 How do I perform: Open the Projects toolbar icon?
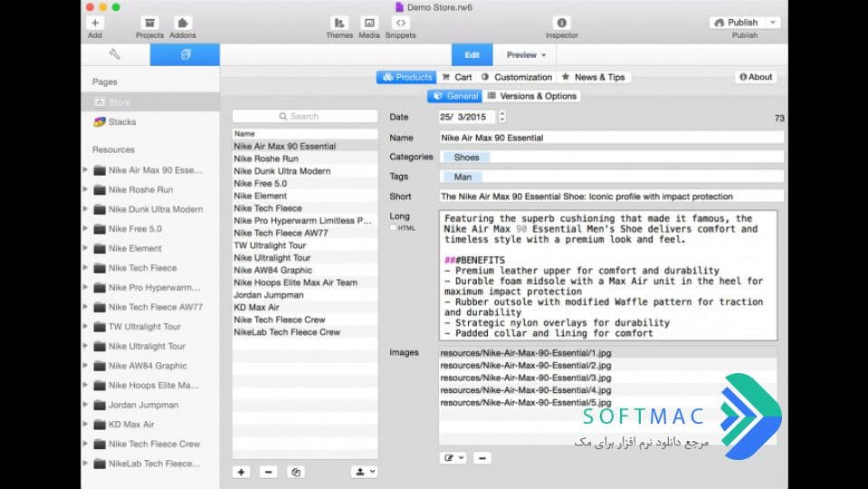tap(149, 23)
